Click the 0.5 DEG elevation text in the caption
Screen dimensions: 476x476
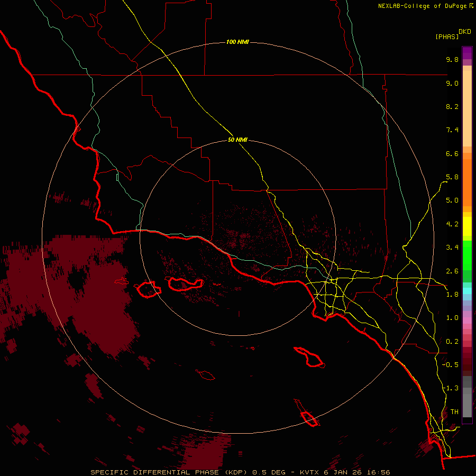point(269,472)
